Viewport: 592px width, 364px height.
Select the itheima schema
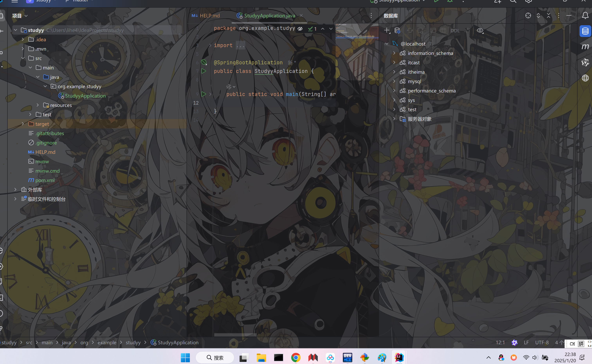[416, 72]
